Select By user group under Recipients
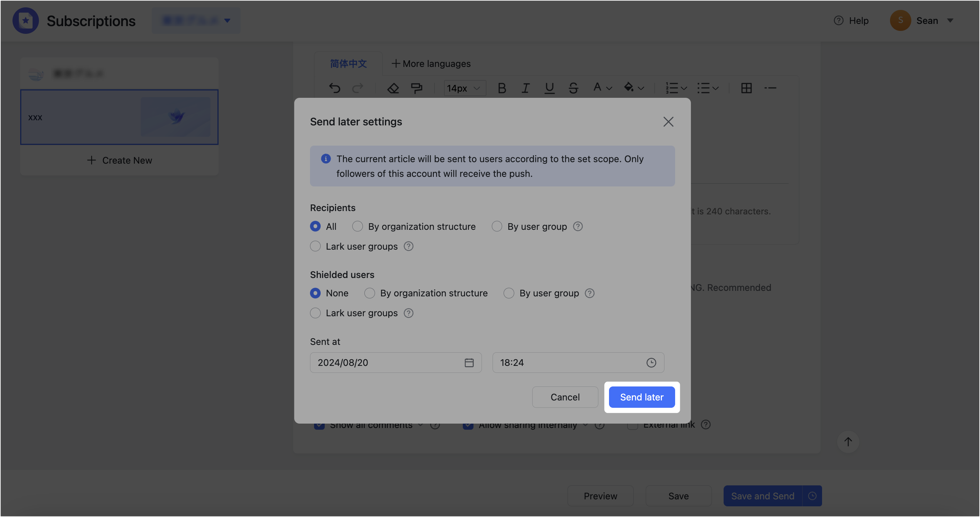Image resolution: width=980 pixels, height=517 pixels. point(497,226)
